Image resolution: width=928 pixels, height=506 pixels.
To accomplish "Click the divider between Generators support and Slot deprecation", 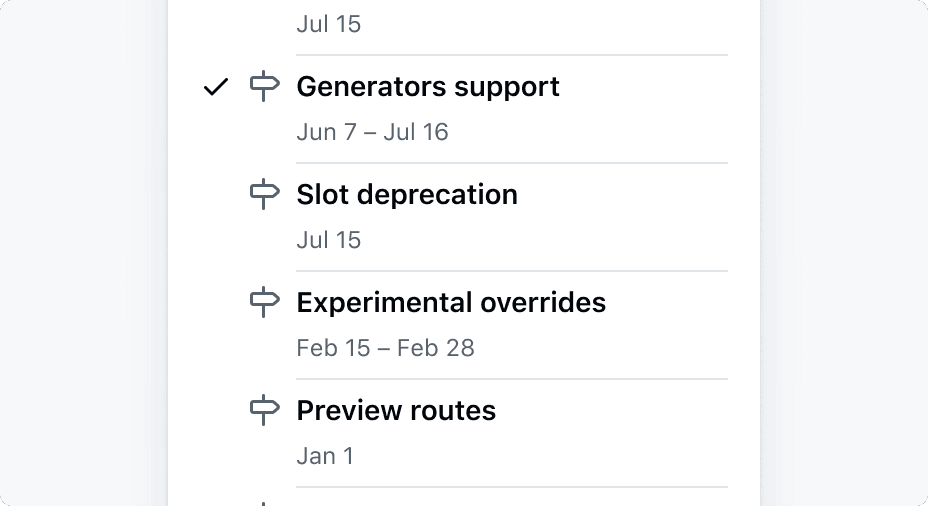I will pyautogui.click(x=512, y=163).
